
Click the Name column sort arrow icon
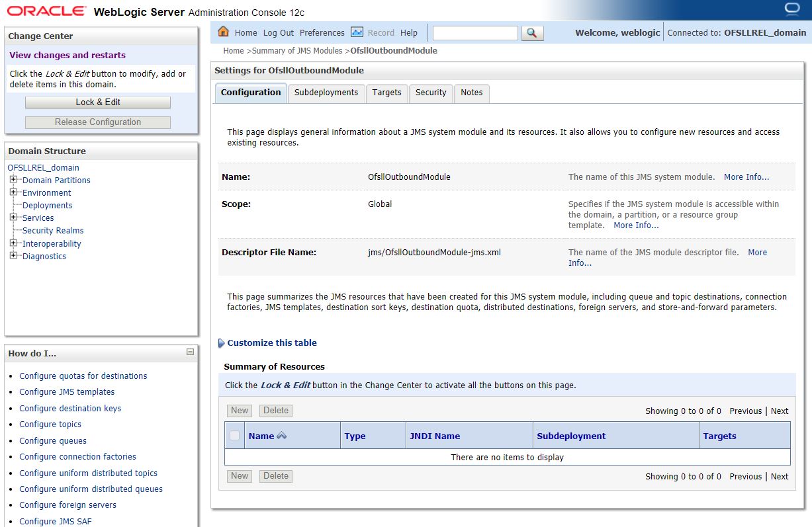[x=282, y=436]
